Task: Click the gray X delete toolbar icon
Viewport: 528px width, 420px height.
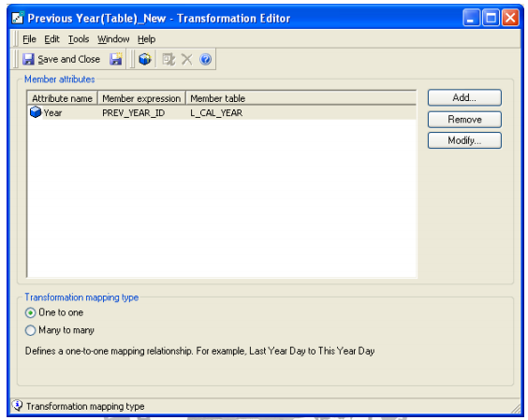Action: (186, 60)
